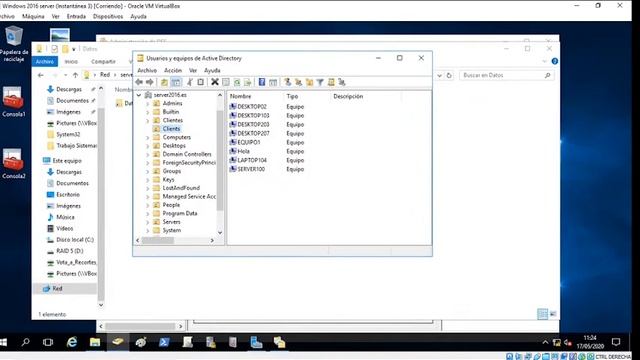Click the Back arrow in Active Directory toolbar

point(139,82)
